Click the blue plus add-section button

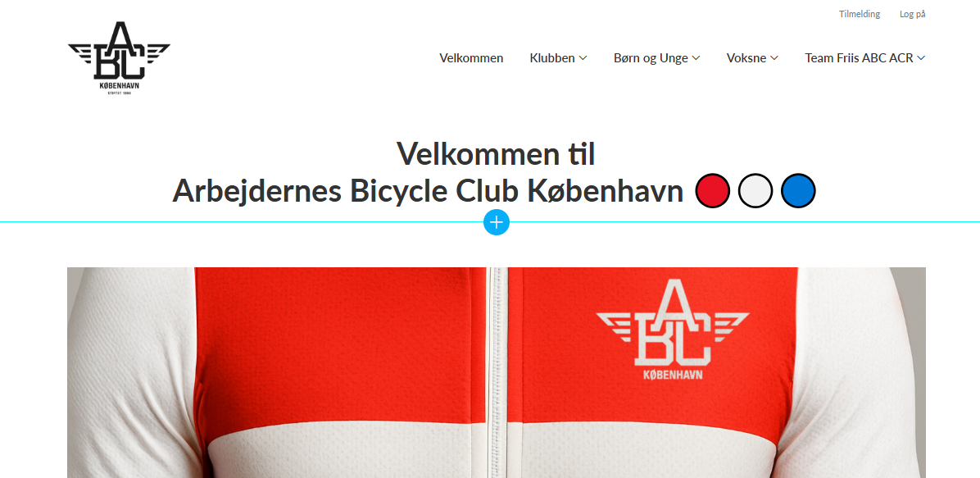497,222
